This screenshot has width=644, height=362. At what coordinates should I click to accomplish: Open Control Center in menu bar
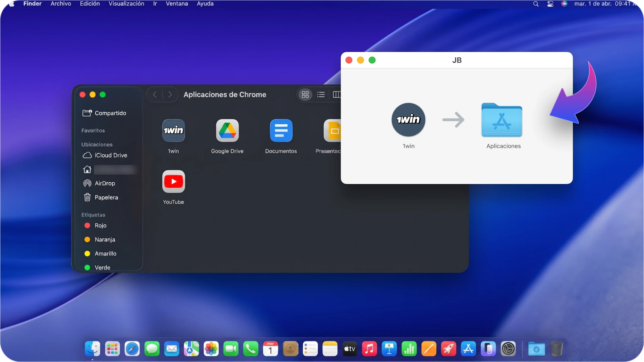(550, 4)
